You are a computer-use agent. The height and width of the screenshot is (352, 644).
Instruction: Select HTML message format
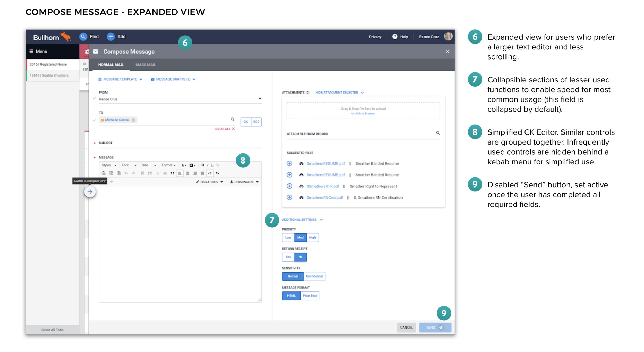pos(291,296)
